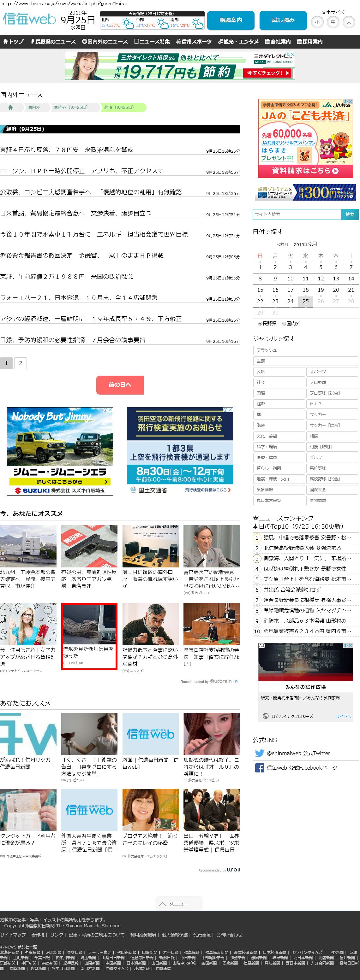Choose genre 東日本大震災
Screen dimensions: 360x980
279,500
